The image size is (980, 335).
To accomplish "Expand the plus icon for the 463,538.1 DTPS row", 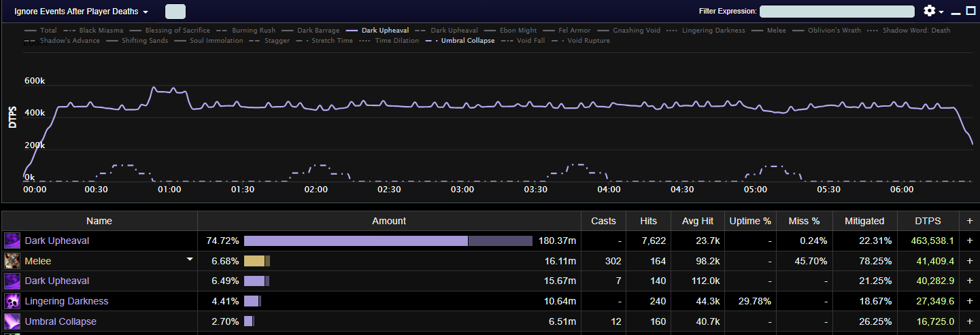I will point(969,241).
